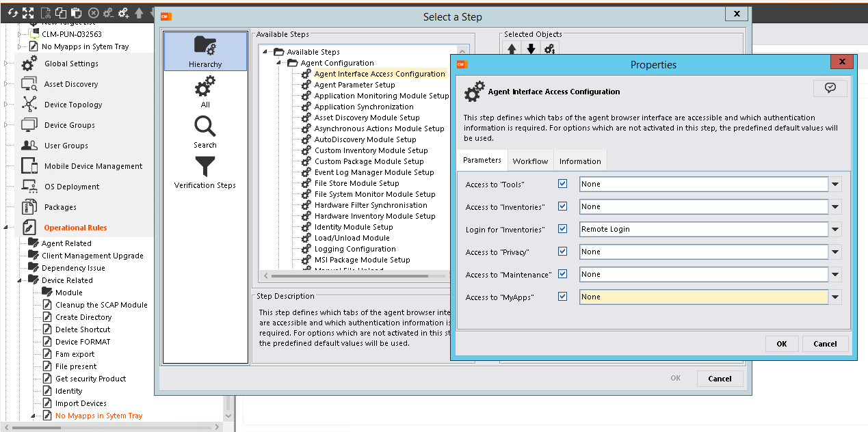
Task: Select Event Log Manager Module Setup step
Action: coord(374,172)
